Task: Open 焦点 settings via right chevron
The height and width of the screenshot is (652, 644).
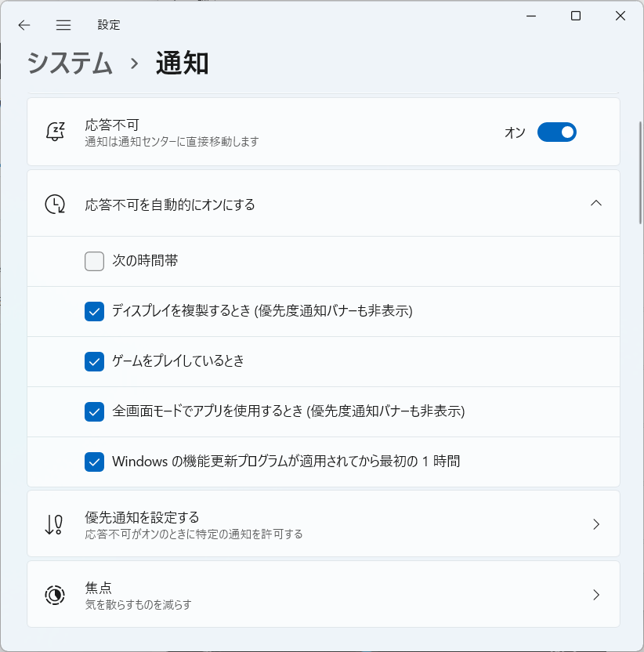Action: [596, 595]
